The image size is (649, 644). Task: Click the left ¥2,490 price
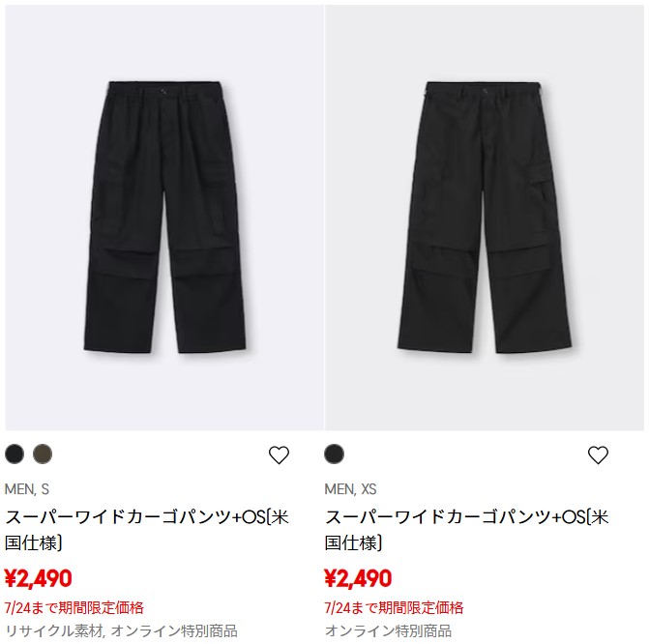click(x=39, y=578)
